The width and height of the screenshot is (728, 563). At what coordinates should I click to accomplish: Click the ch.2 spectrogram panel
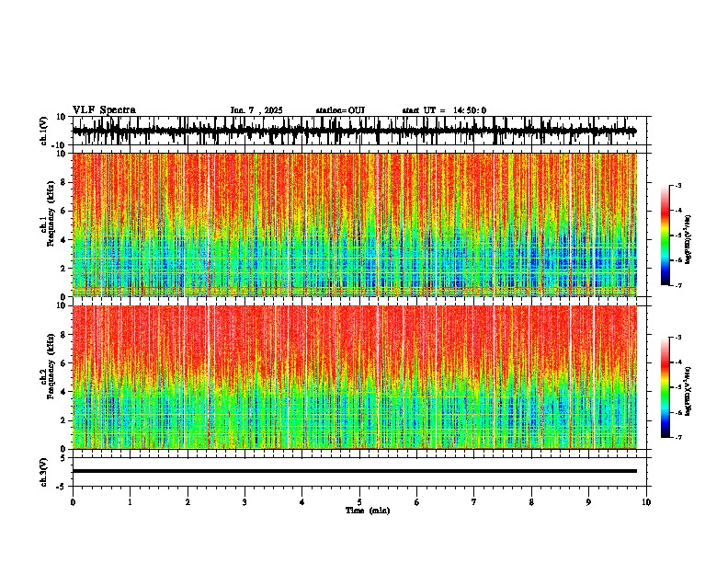[354, 377]
